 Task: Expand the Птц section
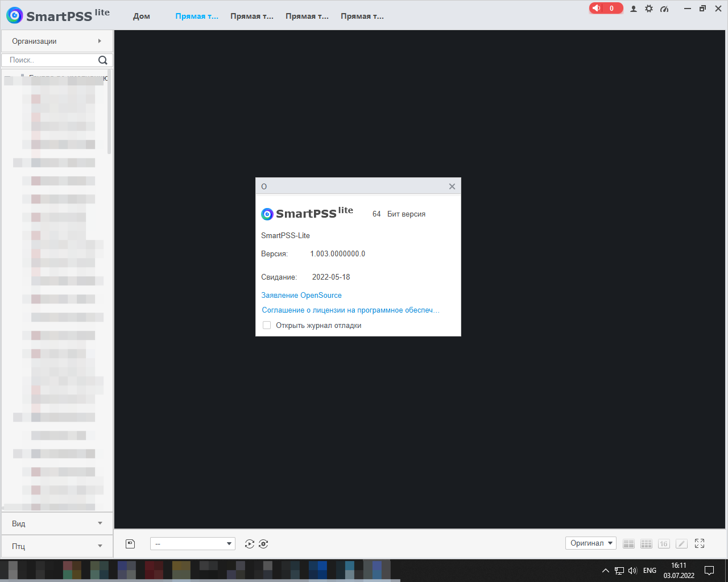click(57, 546)
